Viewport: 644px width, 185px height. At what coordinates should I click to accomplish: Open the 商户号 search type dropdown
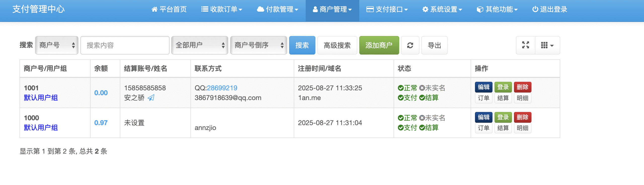(57, 45)
